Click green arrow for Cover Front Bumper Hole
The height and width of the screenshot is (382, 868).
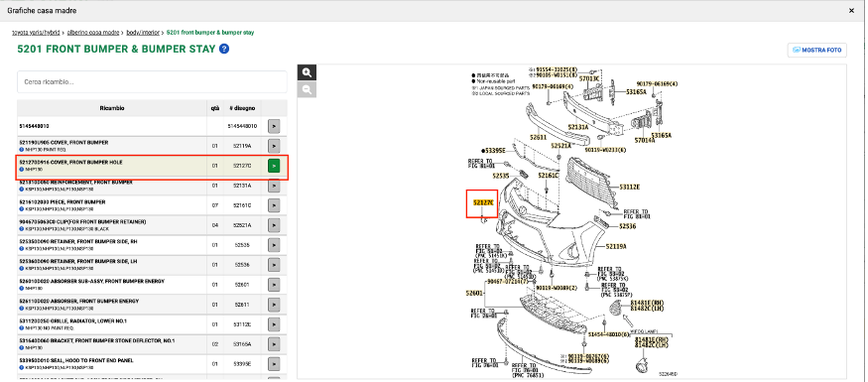(274, 166)
